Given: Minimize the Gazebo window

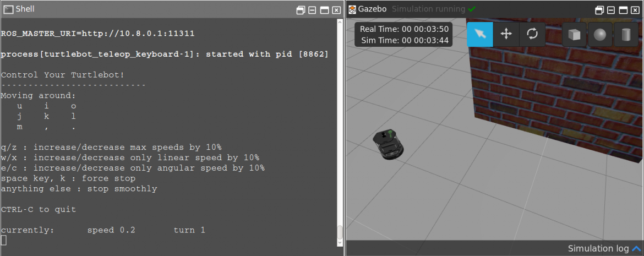Looking at the screenshot, I should pyautogui.click(x=611, y=10).
